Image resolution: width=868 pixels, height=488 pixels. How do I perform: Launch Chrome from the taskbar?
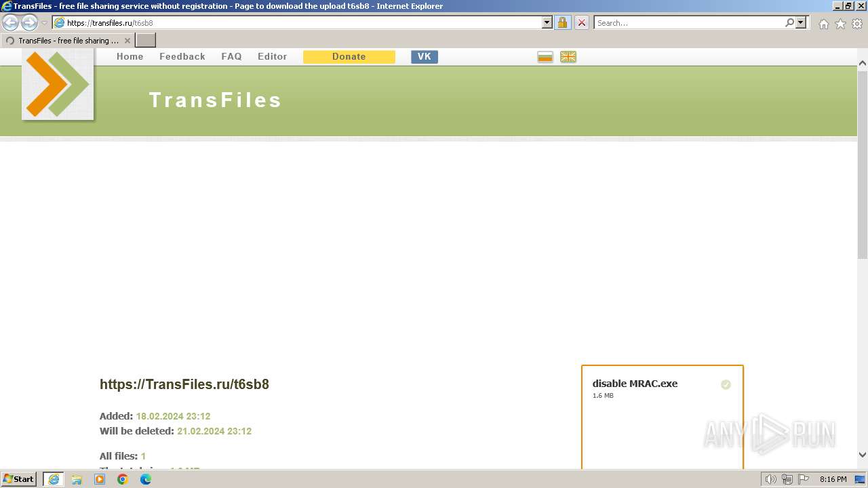coord(123,479)
